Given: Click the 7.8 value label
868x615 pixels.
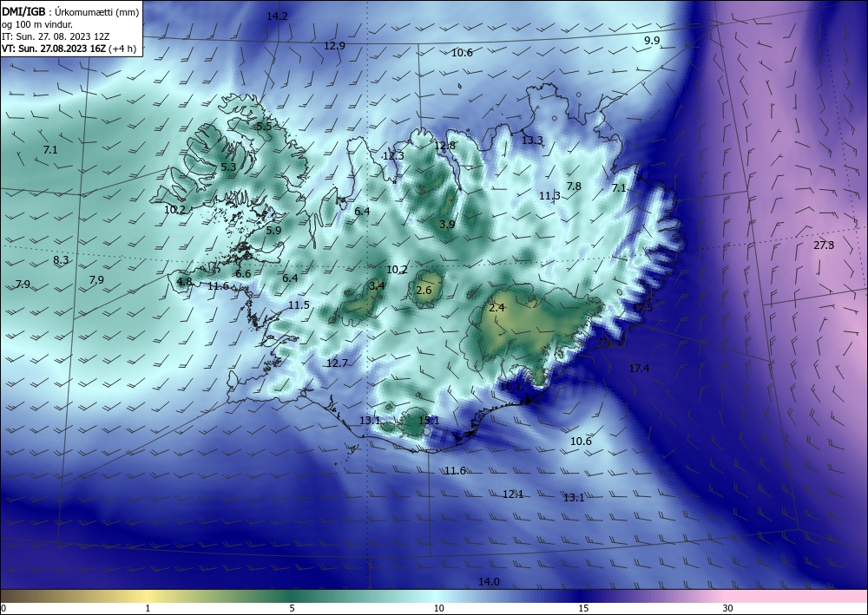Looking at the screenshot, I should click(574, 186).
